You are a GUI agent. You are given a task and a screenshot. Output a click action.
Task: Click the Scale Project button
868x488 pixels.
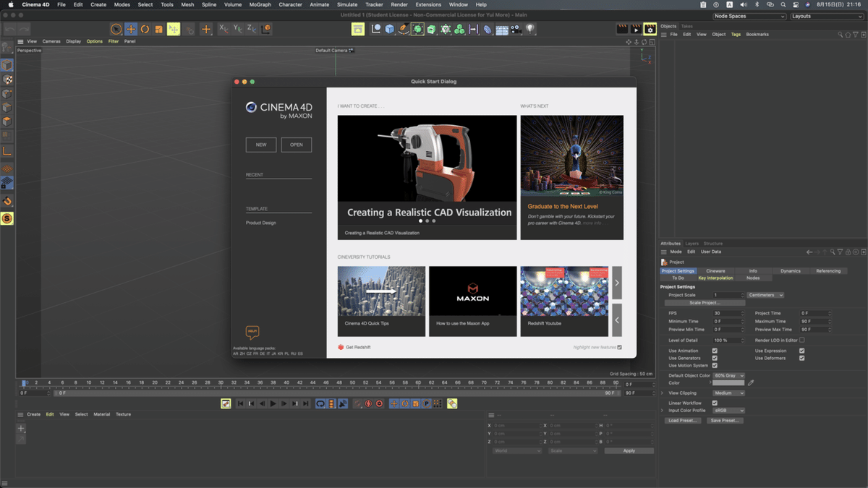(x=704, y=303)
